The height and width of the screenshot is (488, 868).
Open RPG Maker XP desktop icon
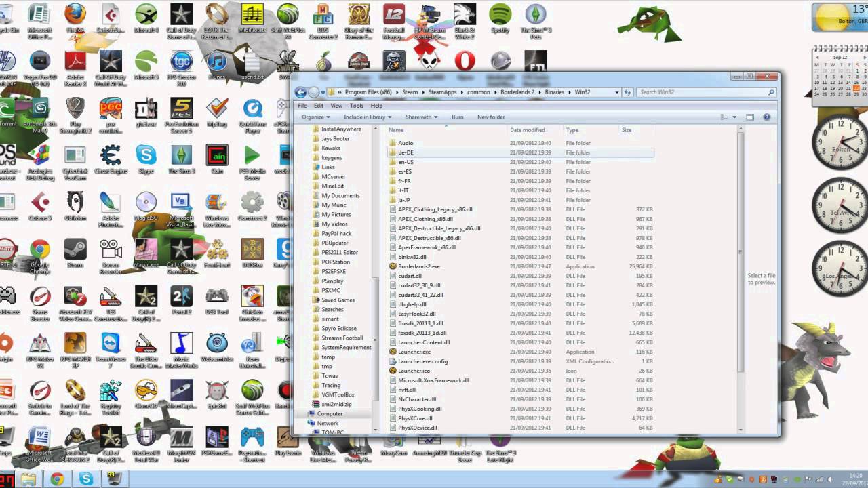pos(75,351)
